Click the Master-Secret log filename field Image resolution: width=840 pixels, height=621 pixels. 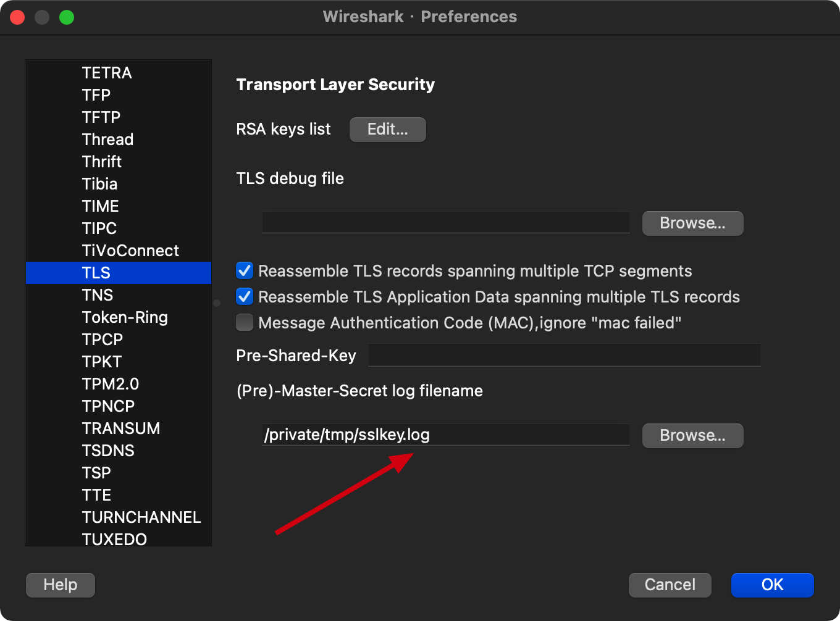(x=446, y=435)
